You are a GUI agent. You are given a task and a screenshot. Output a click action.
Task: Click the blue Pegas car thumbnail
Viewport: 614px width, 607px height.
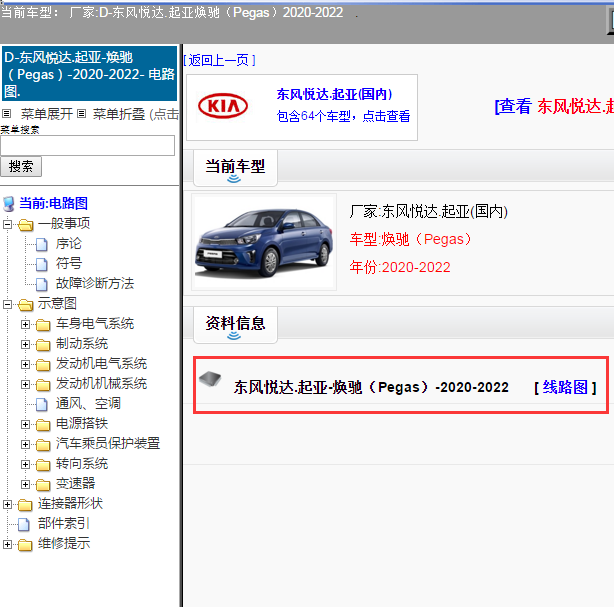click(x=264, y=242)
